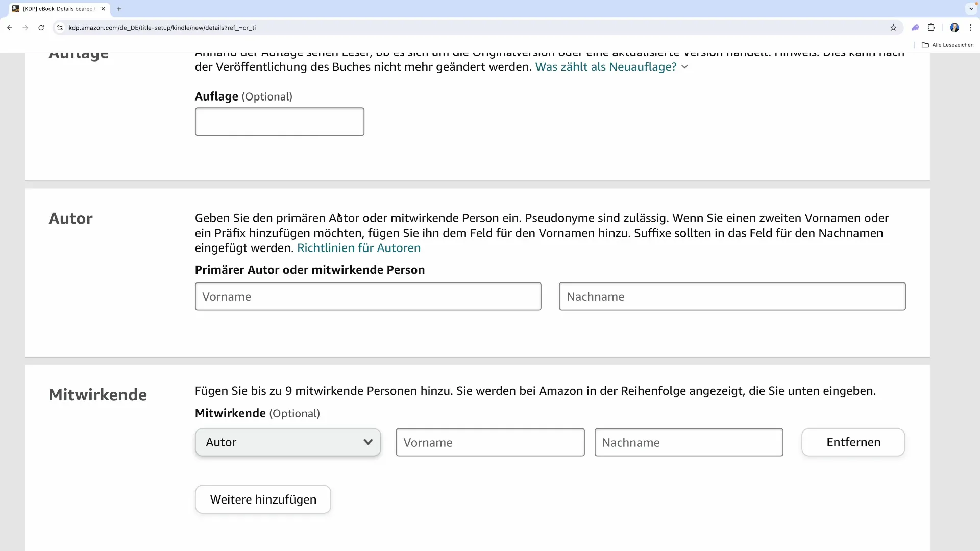Focus the primary author Vorname field
980x551 pixels.
tap(367, 296)
